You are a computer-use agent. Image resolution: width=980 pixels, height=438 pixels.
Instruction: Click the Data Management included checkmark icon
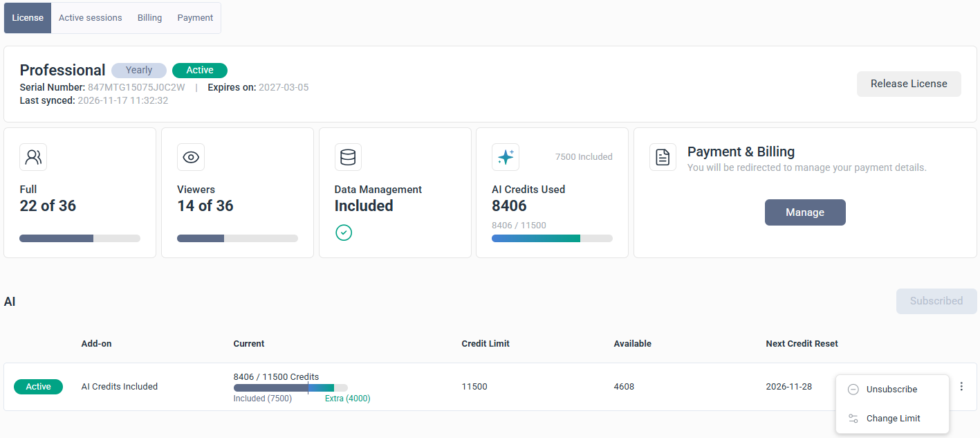[x=344, y=233]
